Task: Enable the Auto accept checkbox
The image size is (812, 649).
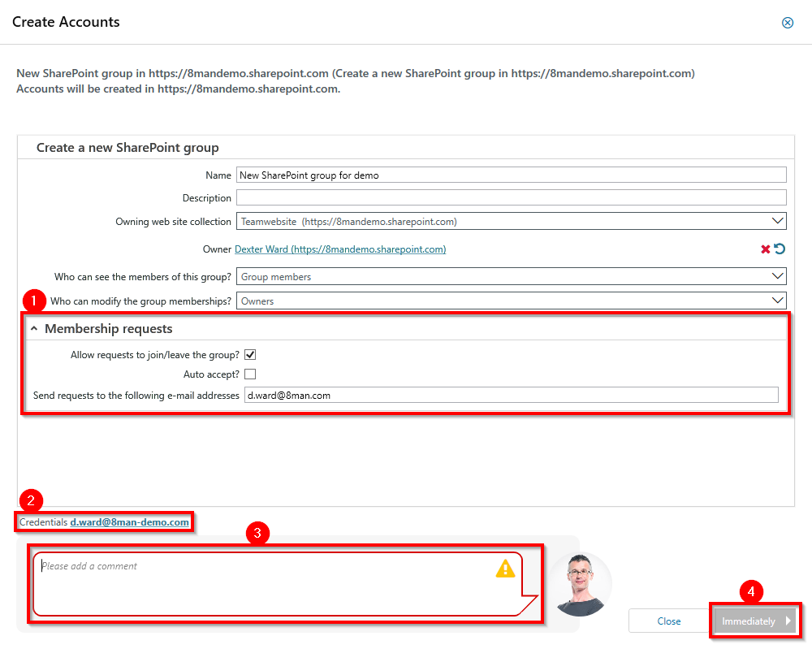Action: (x=250, y=374)
